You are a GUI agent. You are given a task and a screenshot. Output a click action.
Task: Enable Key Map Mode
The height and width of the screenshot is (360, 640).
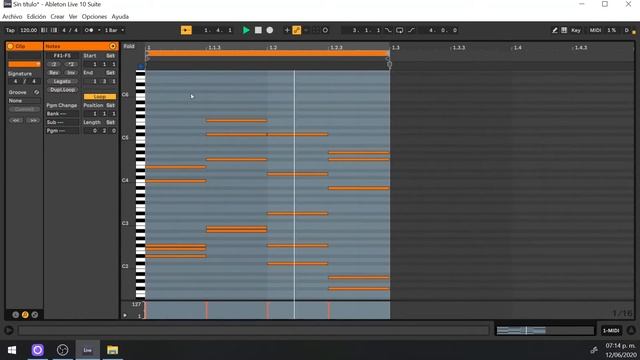tap(576, 30)
